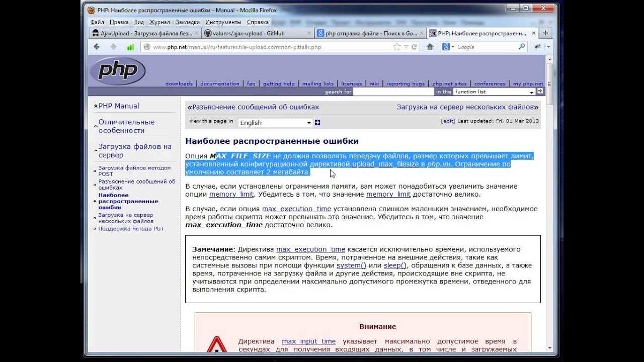The width and height of the screenshot is (644, 362).
Task: Click the search magnifier icon in Google box
Action: 522,47
